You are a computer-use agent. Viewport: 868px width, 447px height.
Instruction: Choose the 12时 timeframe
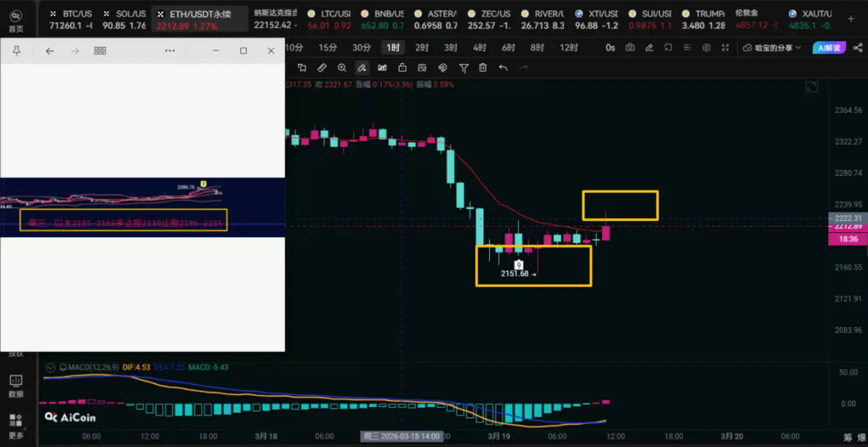(x=569, y=48)
